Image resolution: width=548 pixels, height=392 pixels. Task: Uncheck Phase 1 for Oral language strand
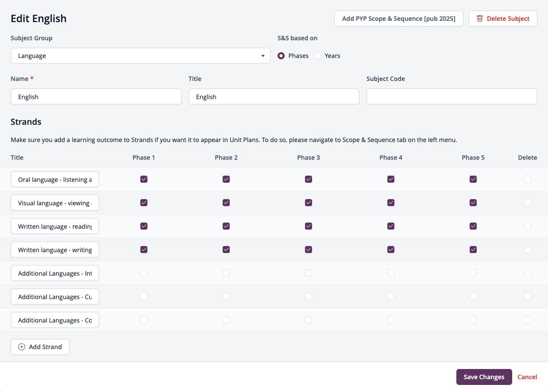pos(144,179)
